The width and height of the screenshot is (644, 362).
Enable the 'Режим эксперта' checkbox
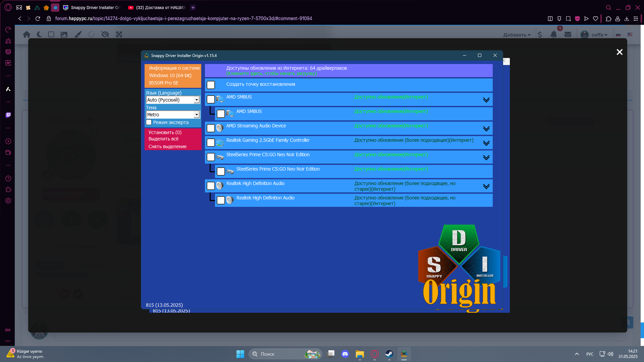[x=149, y=122]
